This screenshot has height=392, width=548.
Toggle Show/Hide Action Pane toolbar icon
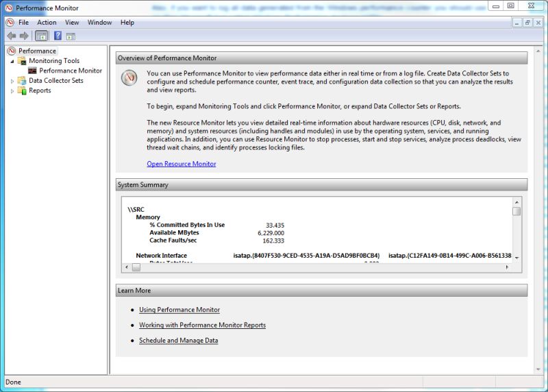(x=71, y=36)
